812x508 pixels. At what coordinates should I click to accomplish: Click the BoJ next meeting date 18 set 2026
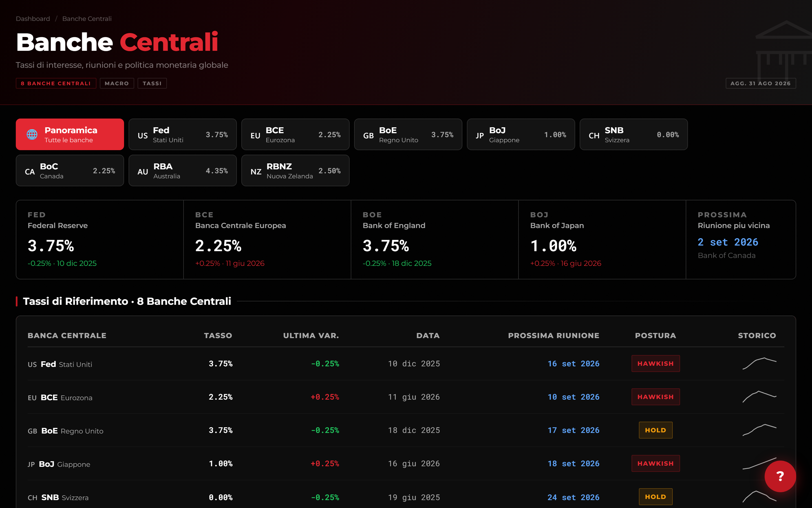(573, 463)
